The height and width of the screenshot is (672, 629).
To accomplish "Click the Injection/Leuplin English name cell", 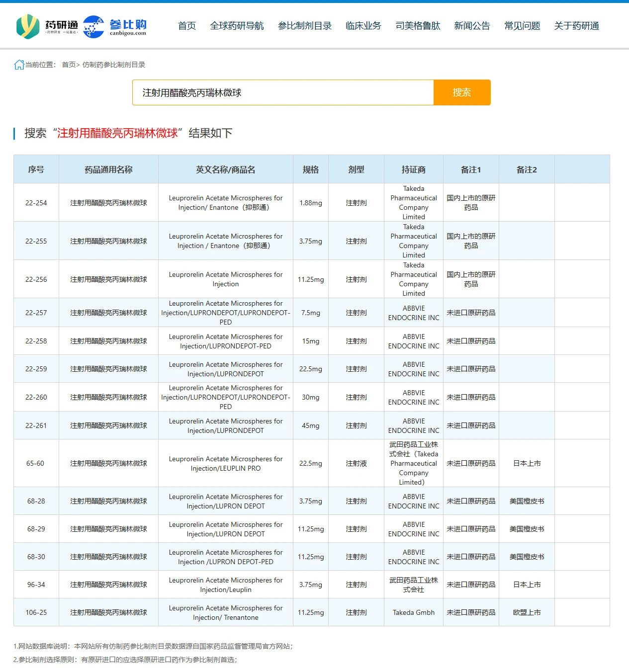I will pyautogui.click(x=226, y=585).
